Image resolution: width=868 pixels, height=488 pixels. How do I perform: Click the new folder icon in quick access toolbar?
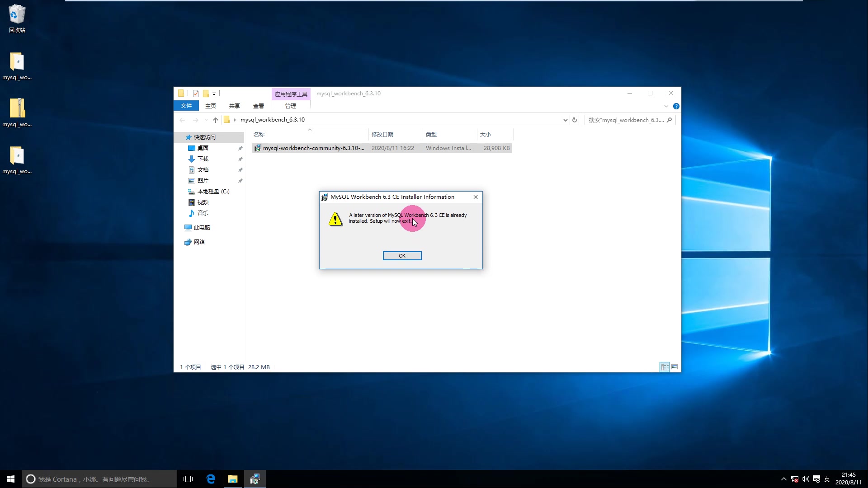(x=206, y=94)
